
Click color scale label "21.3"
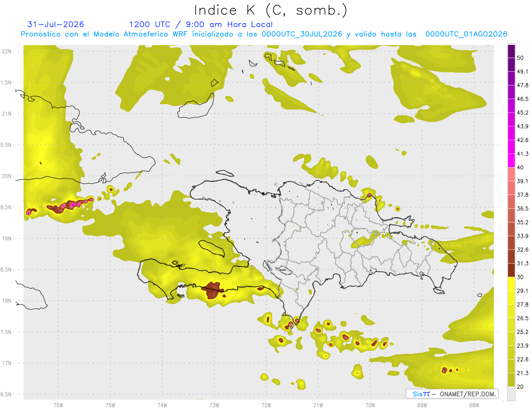click(523, 373)
